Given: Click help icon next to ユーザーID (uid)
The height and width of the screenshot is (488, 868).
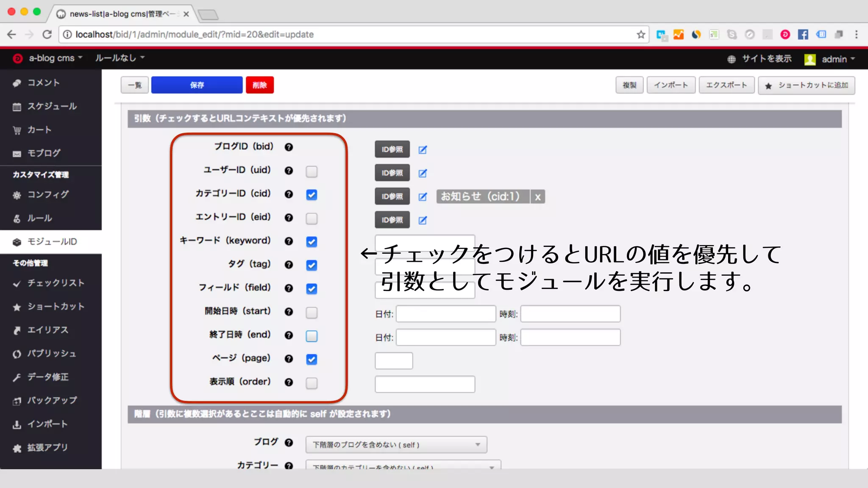Looking at the screenshot, I should pos(289,171).
